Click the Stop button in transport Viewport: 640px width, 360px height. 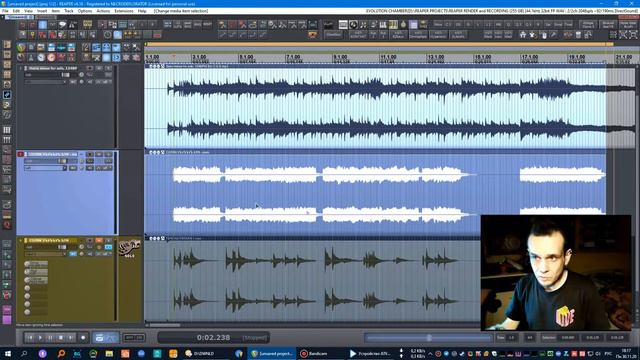60,338
